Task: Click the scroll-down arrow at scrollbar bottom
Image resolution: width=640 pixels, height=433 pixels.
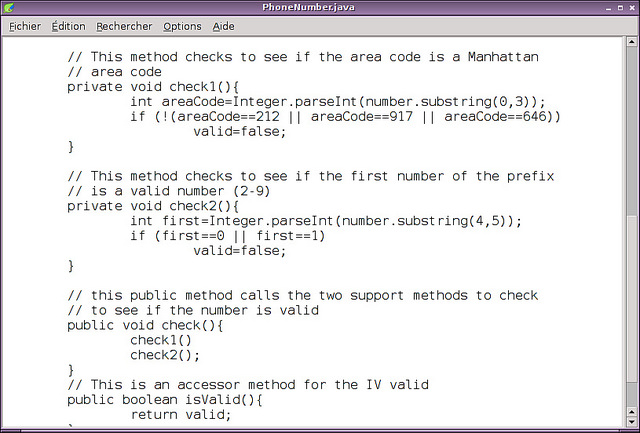Action: point(631,421)
